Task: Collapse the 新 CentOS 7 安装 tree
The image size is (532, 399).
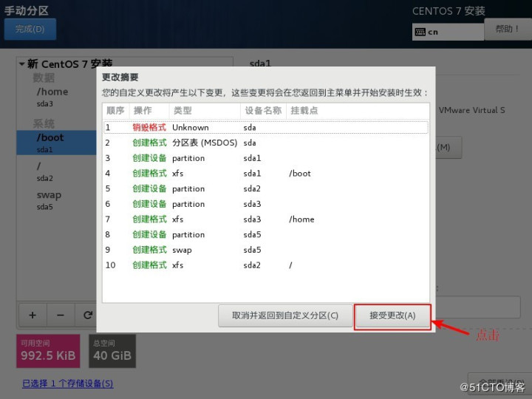Action: [21, 64]
